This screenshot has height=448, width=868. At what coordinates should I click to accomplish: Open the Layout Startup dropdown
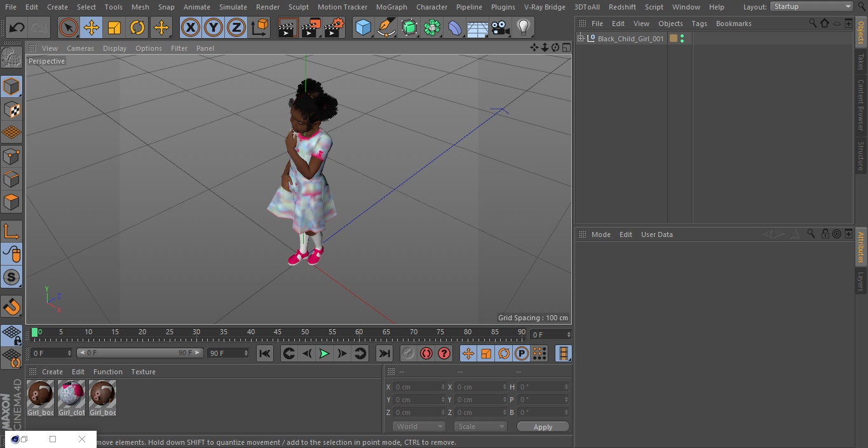tap(812, 6)
